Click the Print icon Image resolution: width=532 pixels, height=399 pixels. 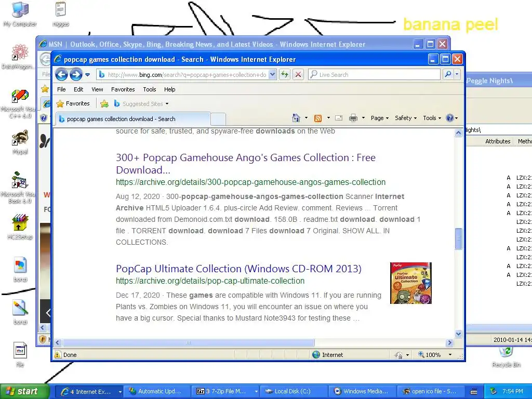[x=353, y=118]
